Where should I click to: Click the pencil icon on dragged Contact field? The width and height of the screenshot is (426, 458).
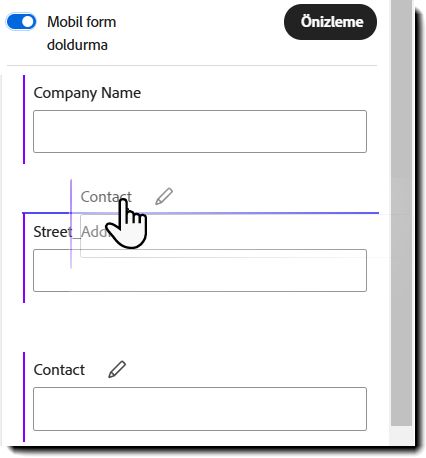coord(164,196)
